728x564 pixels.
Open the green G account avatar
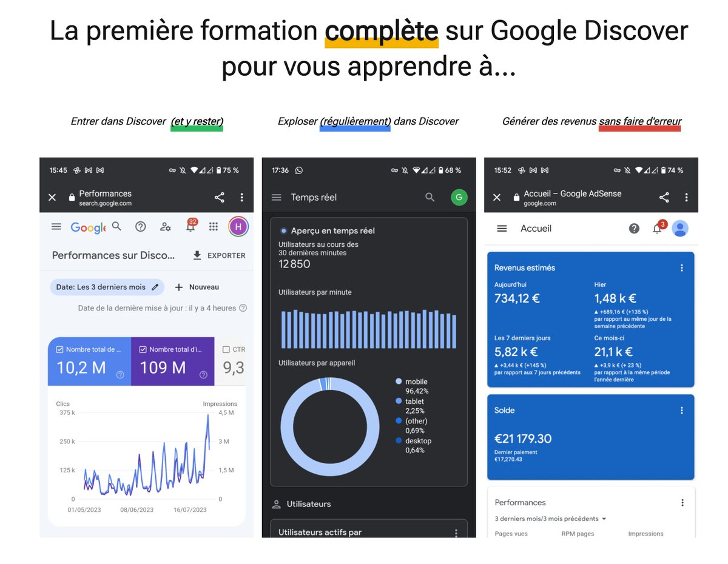(x=459, y=197)
